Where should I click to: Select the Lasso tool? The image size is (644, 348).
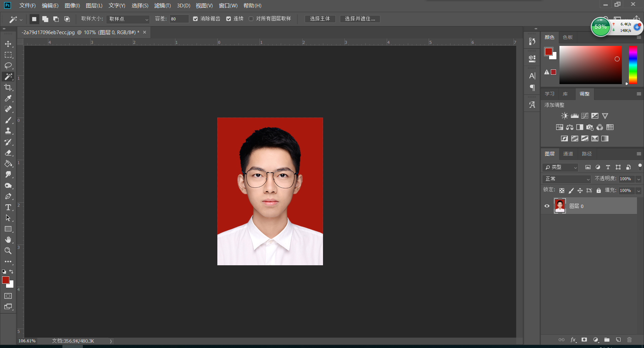point(8,66)
